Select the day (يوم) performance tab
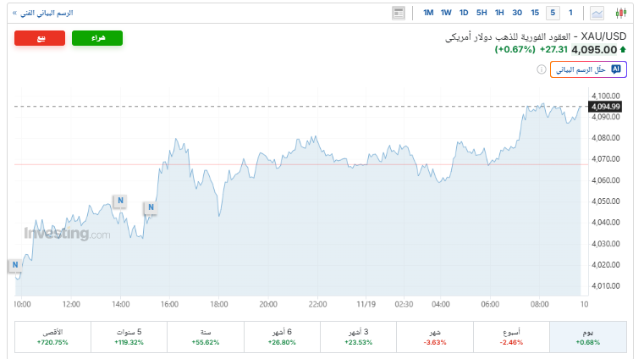The image size is (644, 359). click(588, 337)
